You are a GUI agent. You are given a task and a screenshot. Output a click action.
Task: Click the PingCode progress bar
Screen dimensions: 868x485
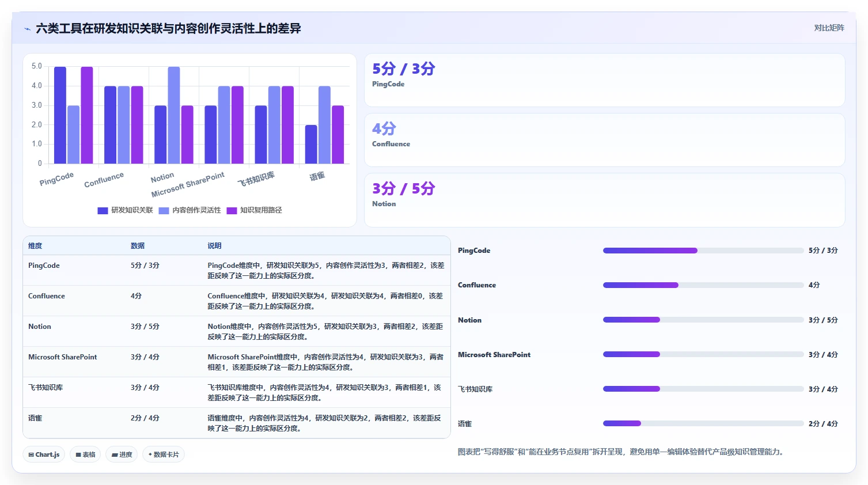tap(703, 251)
